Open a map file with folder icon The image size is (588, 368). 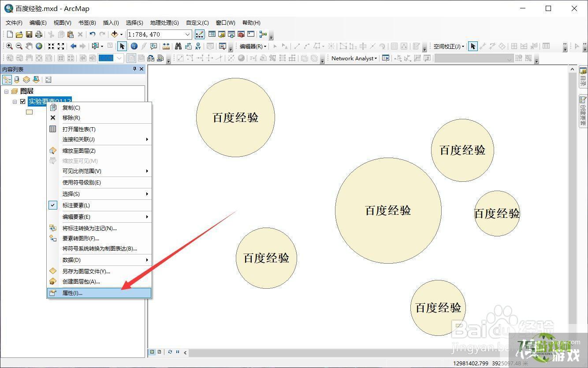click(x=19, y=34)
